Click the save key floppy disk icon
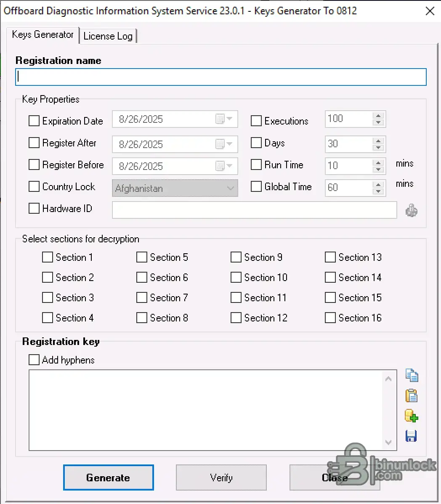This screenshot has height=504, width=441. tap(411, 436)
